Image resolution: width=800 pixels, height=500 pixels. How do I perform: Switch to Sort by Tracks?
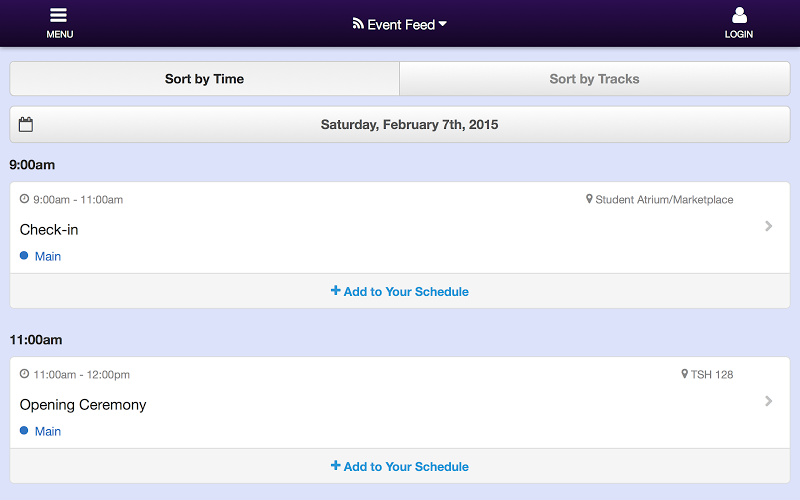[x=594, y=79]
